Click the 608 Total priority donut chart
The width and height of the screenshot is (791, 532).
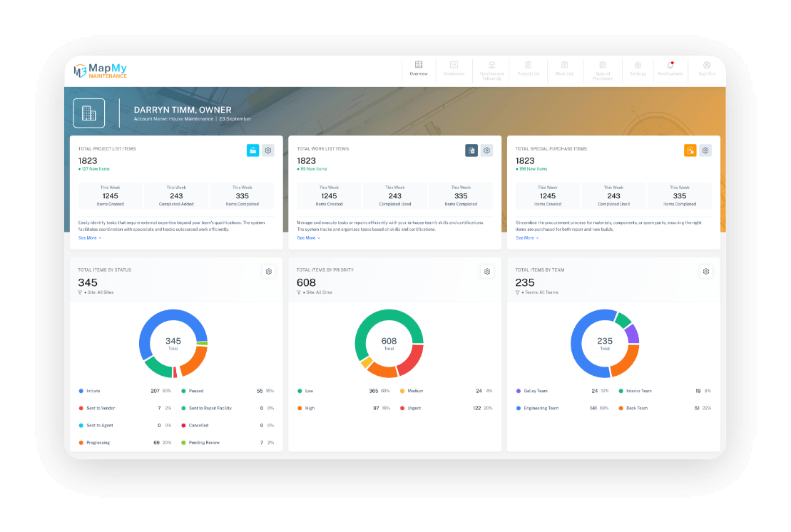[389, 344]
